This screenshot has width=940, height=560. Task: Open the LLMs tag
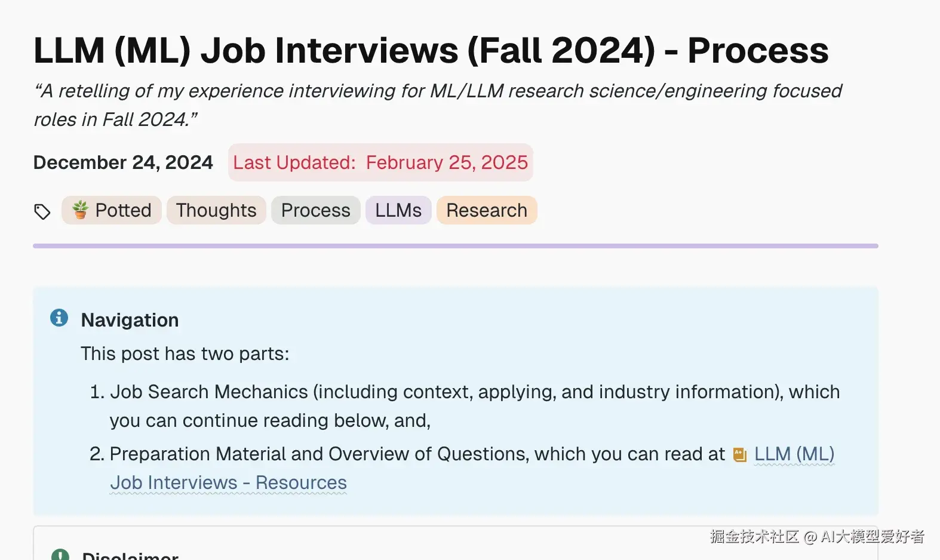[x=398, y=210]
